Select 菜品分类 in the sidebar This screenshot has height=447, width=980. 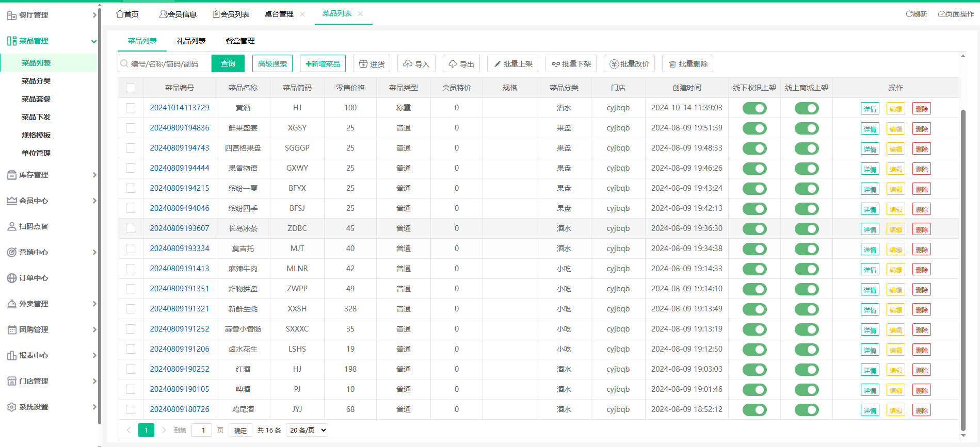(x=36, y=81)
